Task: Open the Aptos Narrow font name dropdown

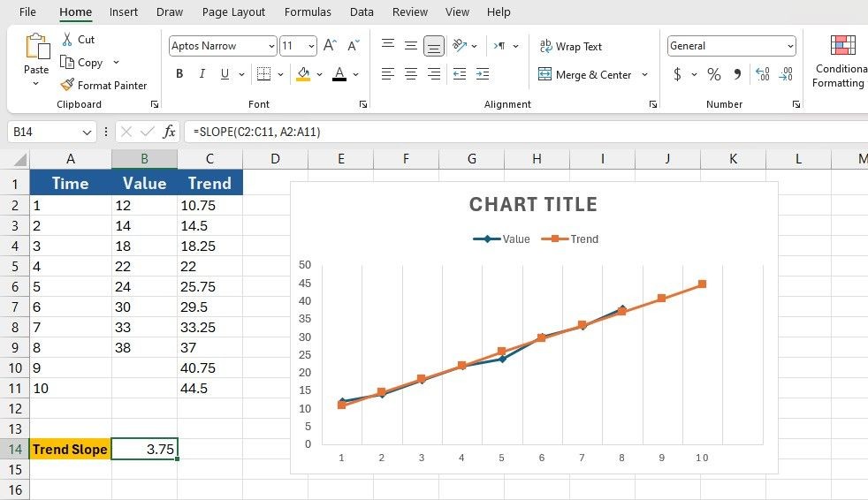Action: (271, 46)
